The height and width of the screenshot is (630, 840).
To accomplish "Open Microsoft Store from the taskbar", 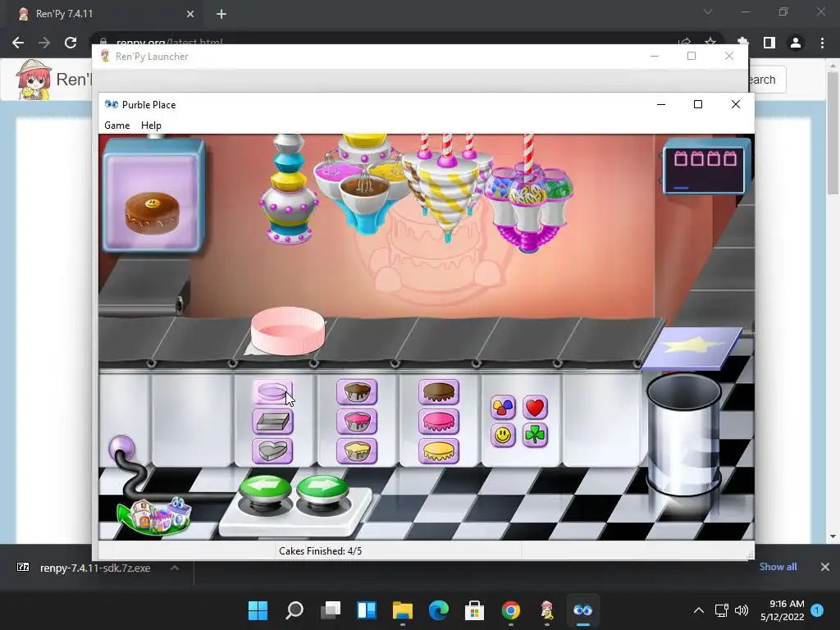I will coord(474,609).
